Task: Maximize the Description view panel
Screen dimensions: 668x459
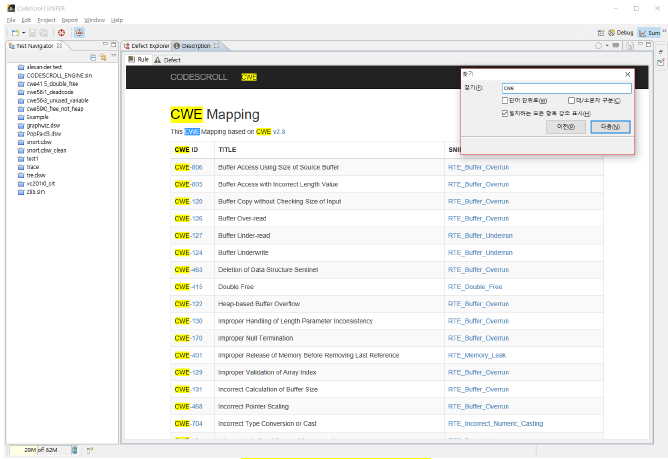Action: [648, 44]
